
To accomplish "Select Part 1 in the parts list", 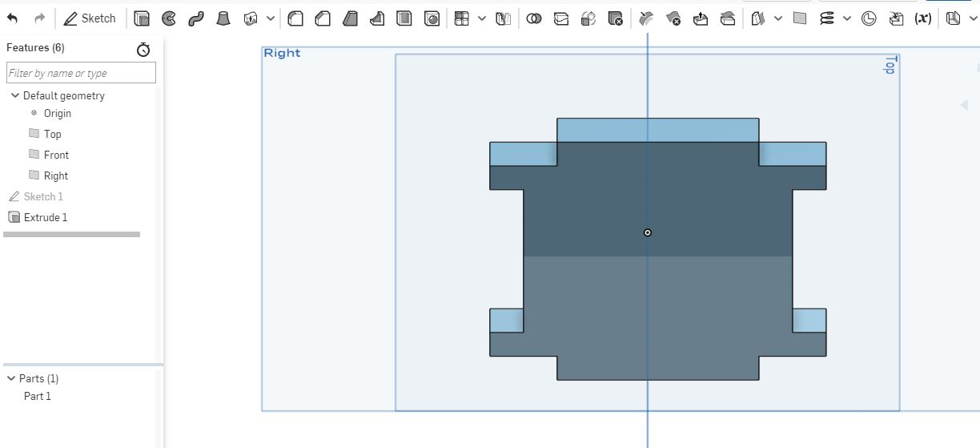I will (37, 396).
